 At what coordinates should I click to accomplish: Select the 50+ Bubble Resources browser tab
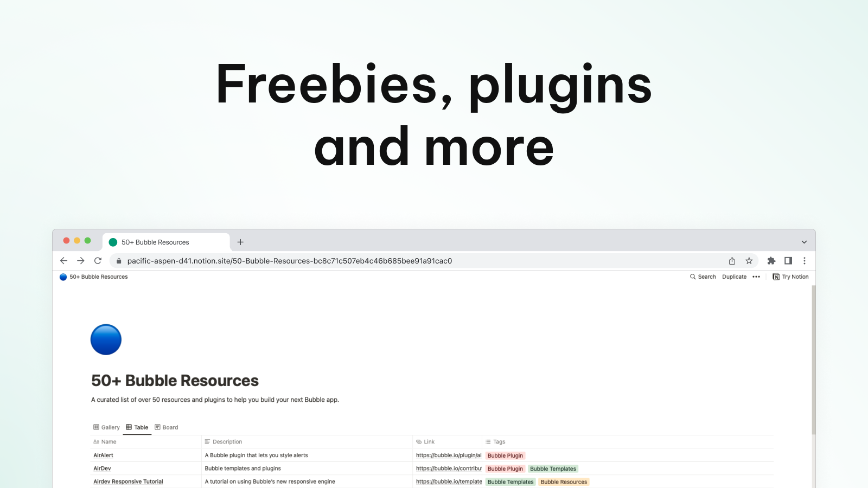coord(166,242)
